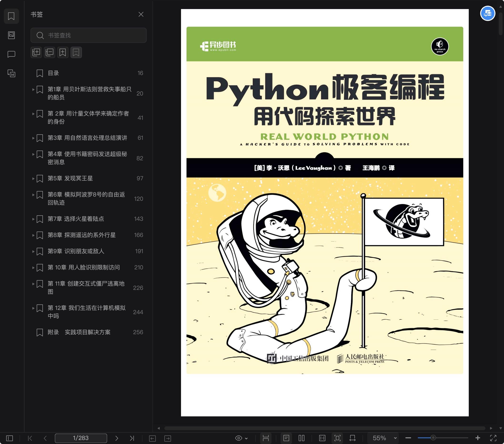
Task: Click the horizontal scrollbar's right arrow
Action: [491, 429]
